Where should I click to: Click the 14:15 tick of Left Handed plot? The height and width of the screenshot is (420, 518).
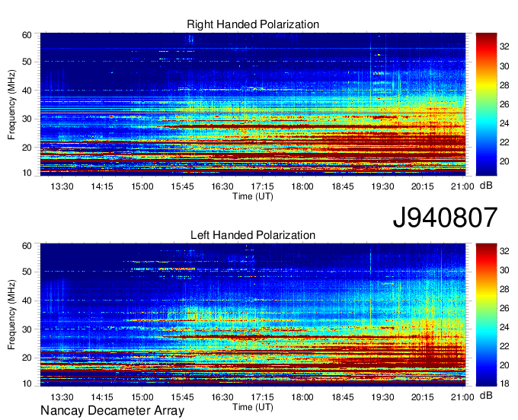(x=102, y=397)
